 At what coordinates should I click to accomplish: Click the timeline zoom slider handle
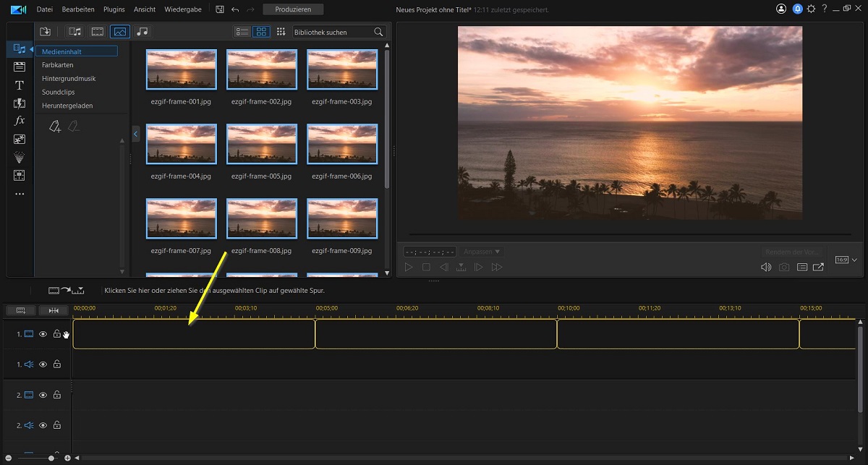tap(51, 458)
